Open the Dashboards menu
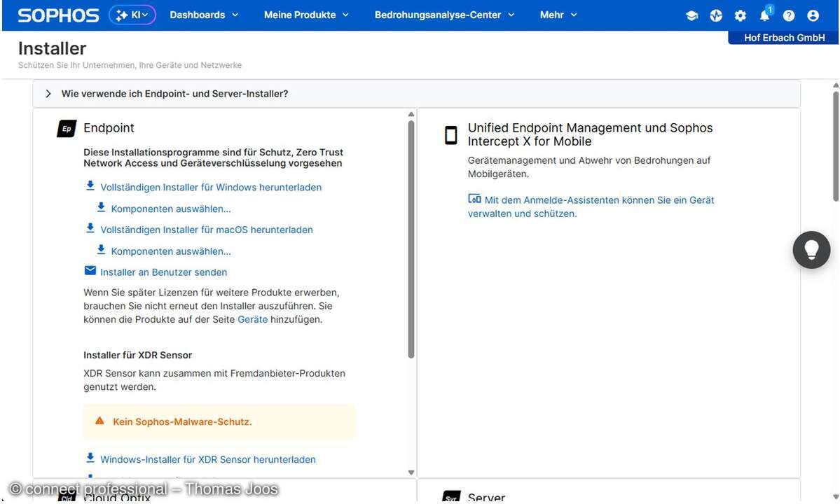The height and width of the screenshot is (504, 840). coord(204,15)
